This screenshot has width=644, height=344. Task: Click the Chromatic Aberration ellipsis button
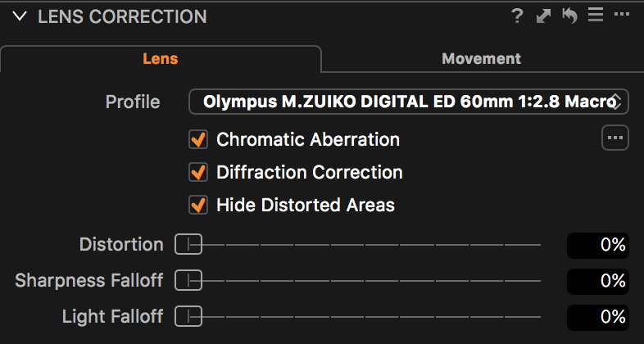(x=615, y=138)
